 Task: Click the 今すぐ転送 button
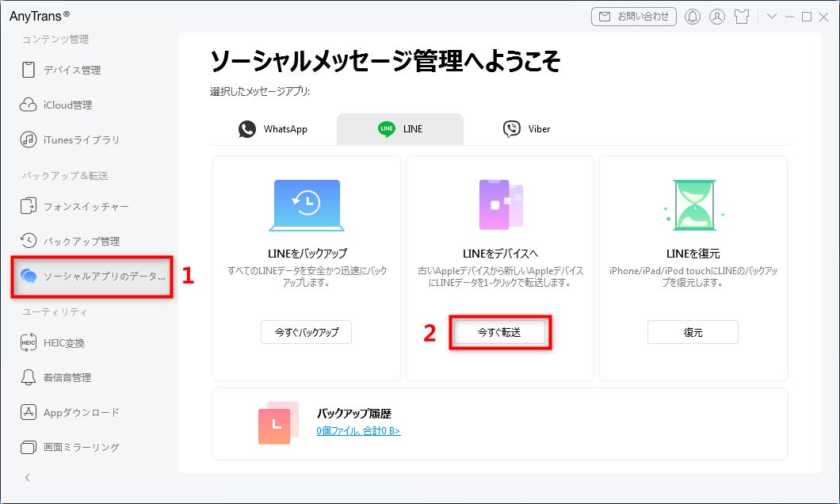click(499, 332)
